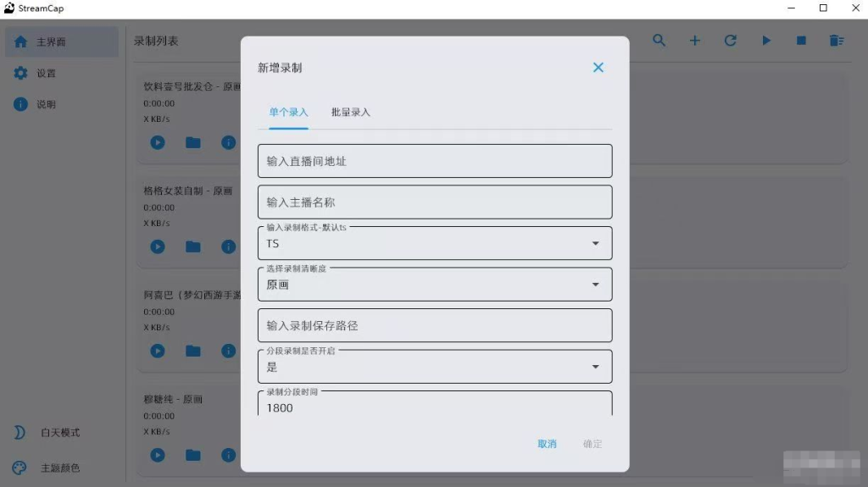Click the plus icon to add recording
Screen dimensions: 868x487
695,41
